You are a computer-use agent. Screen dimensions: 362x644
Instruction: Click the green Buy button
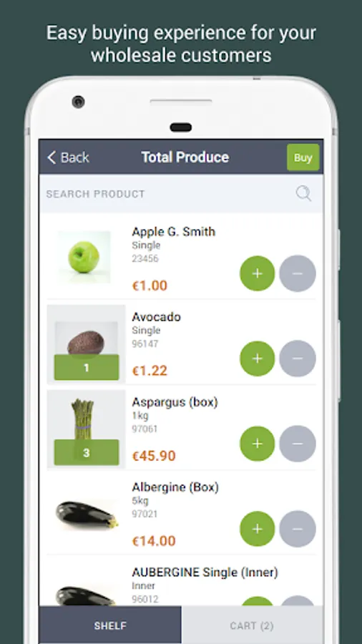tap(303, 157)
